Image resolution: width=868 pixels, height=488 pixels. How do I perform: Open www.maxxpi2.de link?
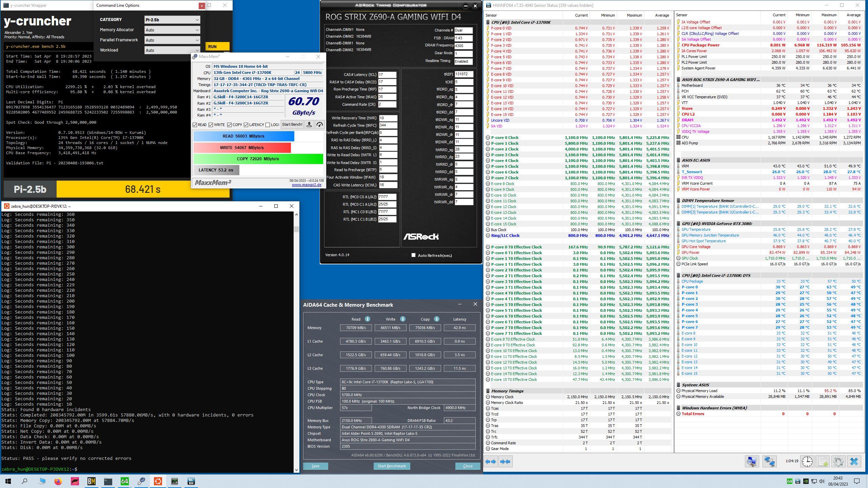point(307,185)
